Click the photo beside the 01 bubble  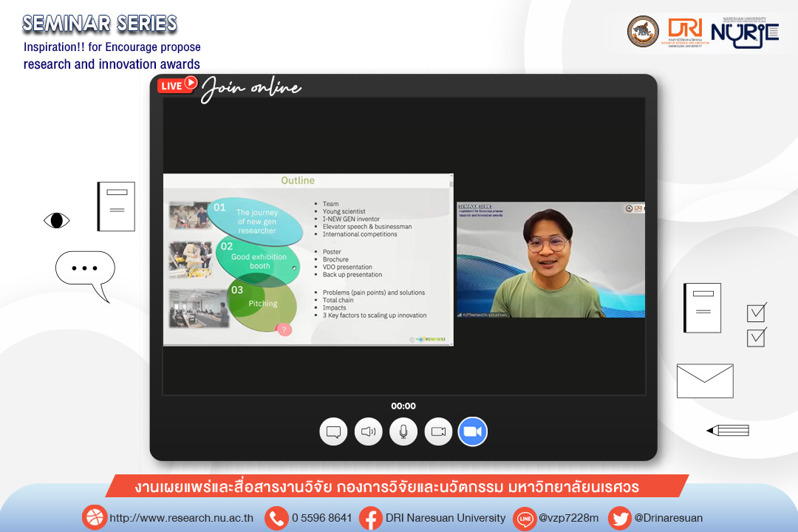point(189,215)
